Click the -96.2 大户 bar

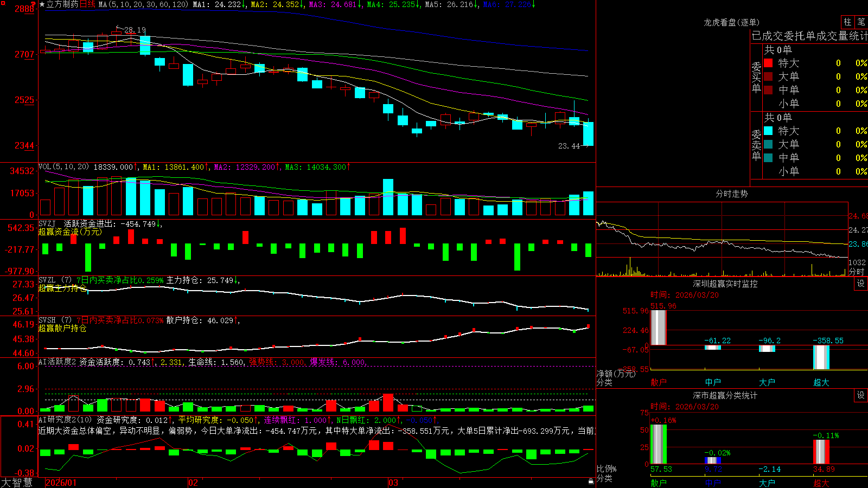point(767,348)
